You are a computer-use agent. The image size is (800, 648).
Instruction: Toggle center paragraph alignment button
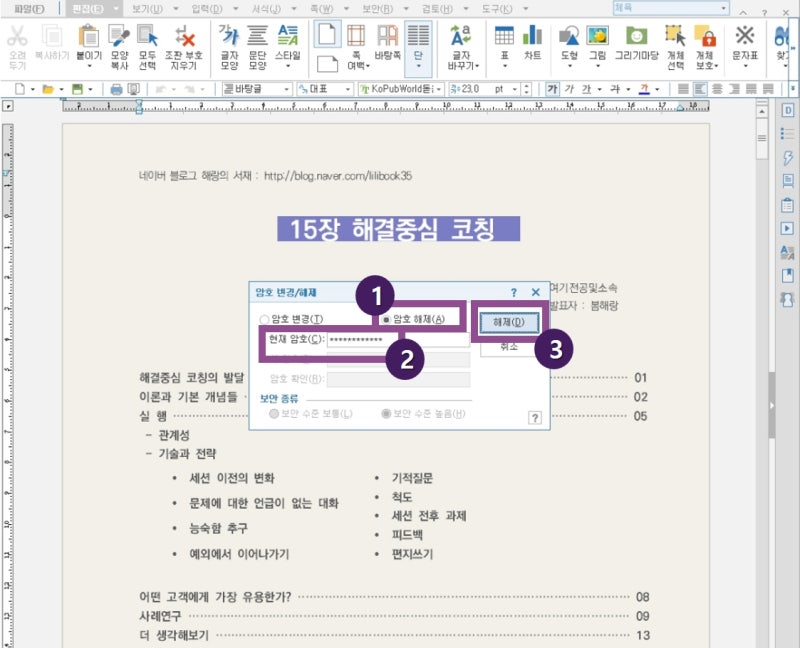(x=717, y=89)
